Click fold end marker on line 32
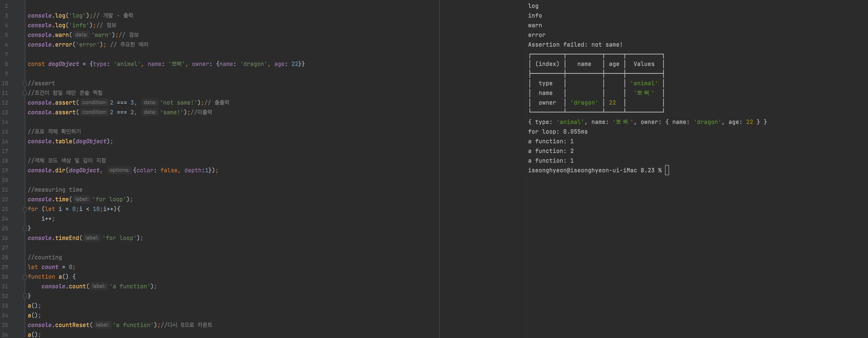The image size is (868, 338). (x=25, y=296)
